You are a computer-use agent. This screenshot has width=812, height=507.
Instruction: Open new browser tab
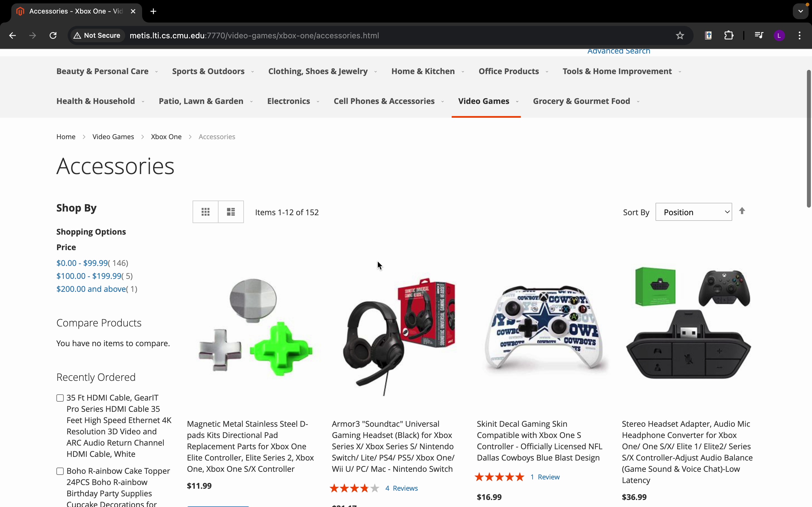click(154, 11)
